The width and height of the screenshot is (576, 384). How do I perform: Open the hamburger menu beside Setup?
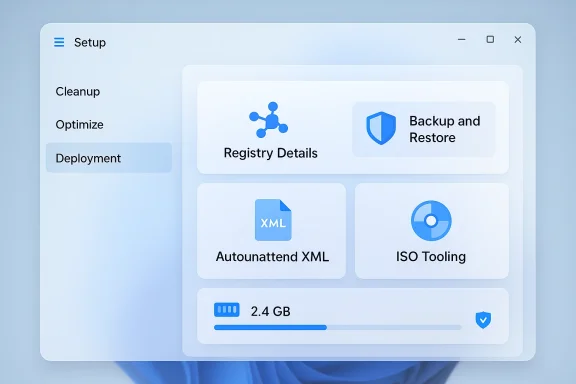tap(59, 42)
